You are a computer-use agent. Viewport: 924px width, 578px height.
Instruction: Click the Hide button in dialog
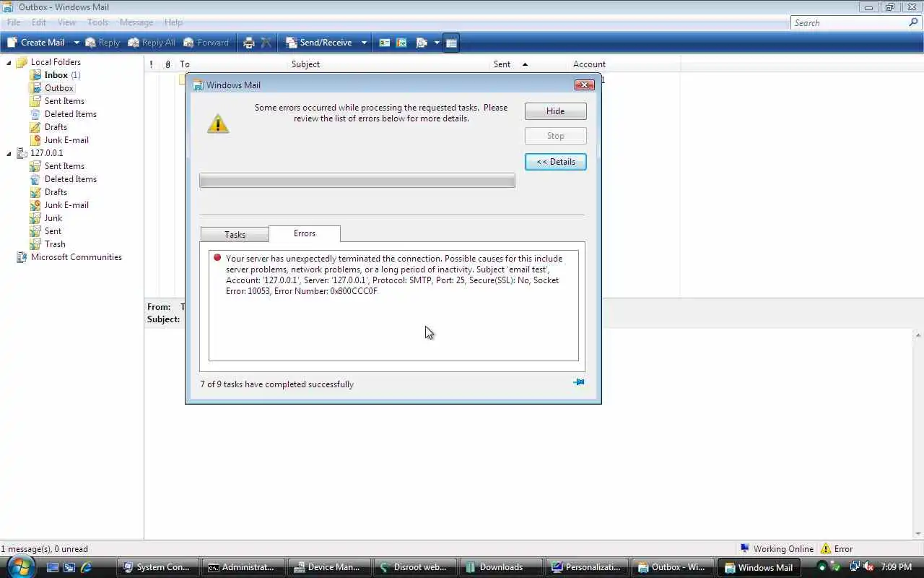coord(555,111)
